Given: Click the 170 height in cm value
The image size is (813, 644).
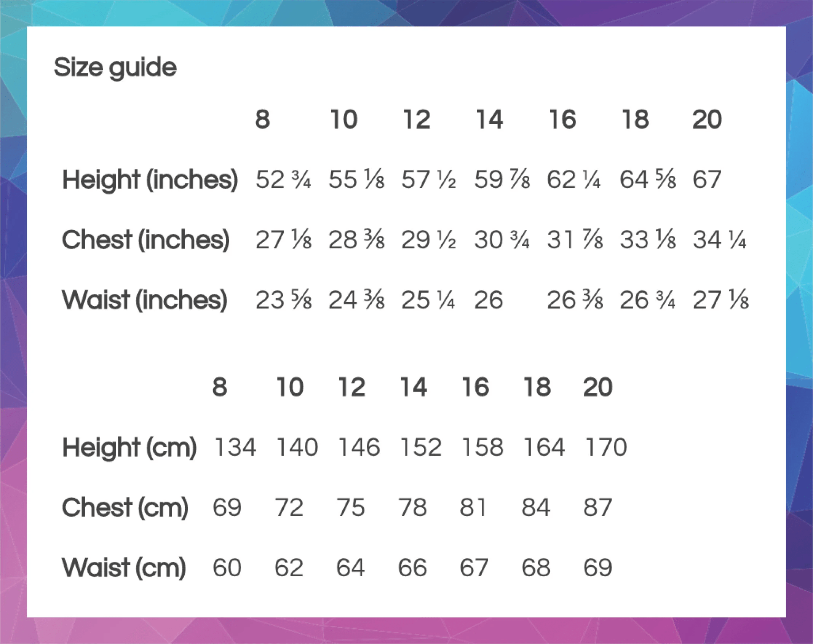Looking at the screenshot, I should (x=606, y=447).
